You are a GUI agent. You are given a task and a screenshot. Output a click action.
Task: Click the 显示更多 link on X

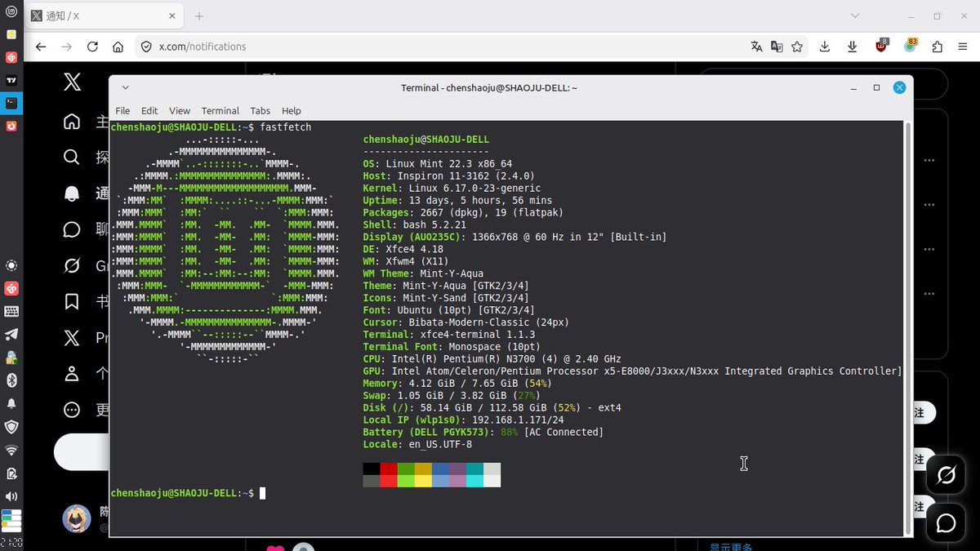[731, 547]
